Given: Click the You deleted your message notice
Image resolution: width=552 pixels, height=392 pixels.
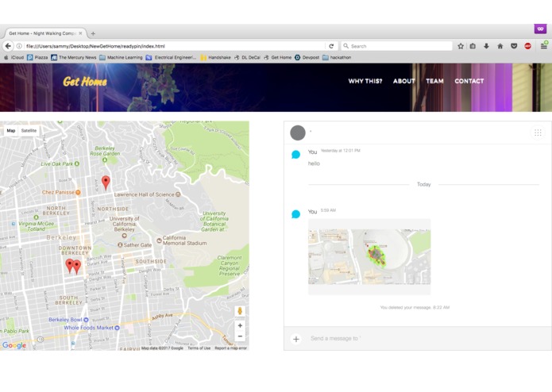Looking at the screenshot, I should [415, 307].
